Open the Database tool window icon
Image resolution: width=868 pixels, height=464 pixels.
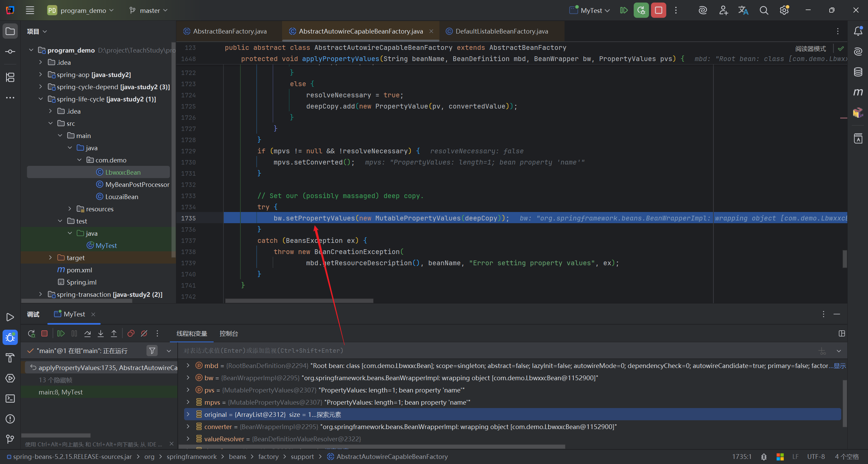pyautogui.click(x=858, y=72)
